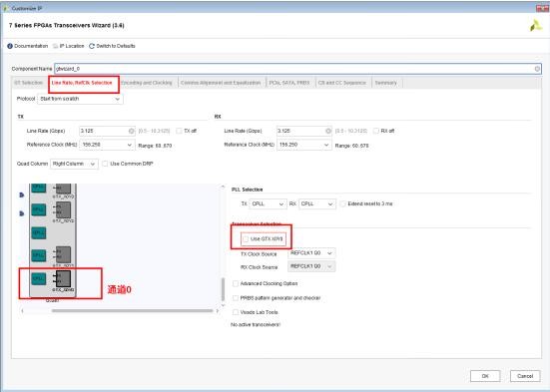Select the bottom CPLL block in quad

click(39, 278)
